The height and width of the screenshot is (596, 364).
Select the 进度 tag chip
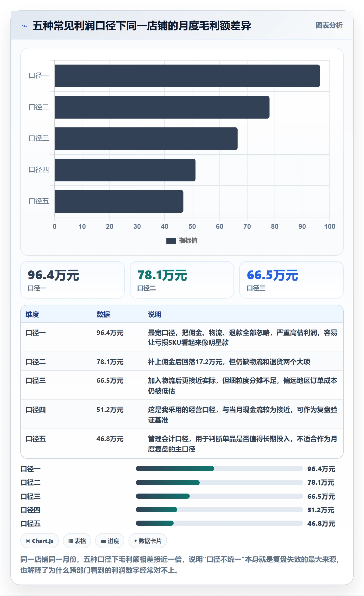click(x=110, y=541)
